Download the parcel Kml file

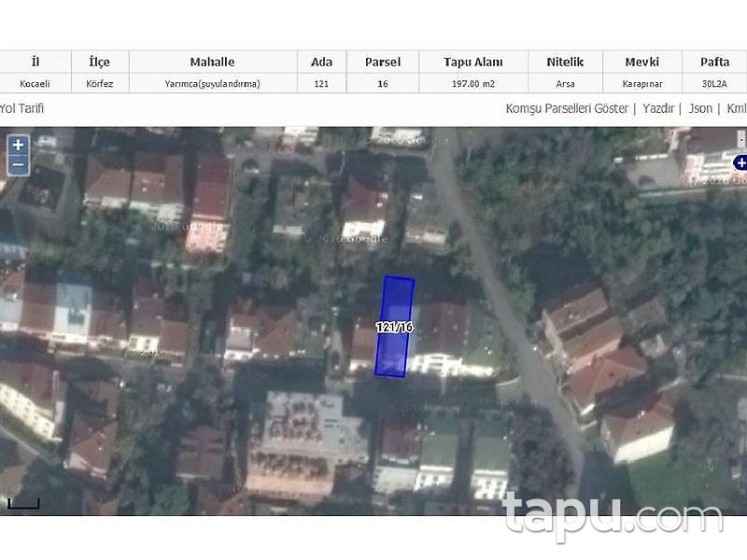pos(736,108)
